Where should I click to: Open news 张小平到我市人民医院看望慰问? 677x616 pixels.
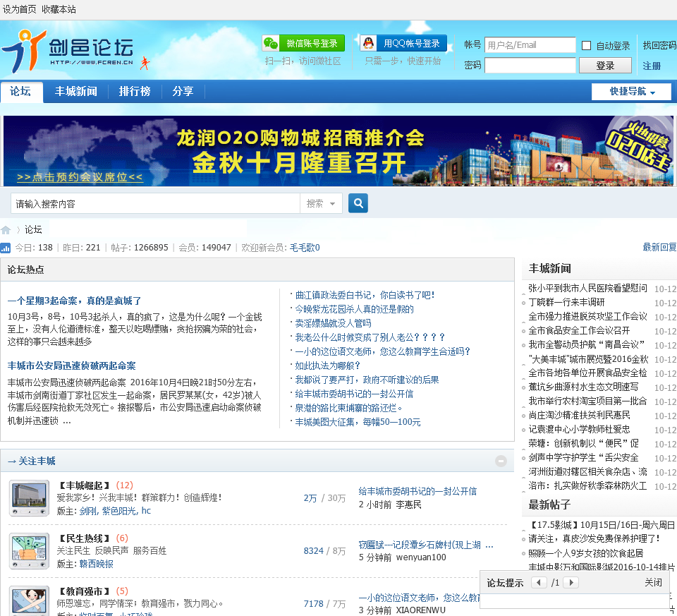[x=587, y=288]
